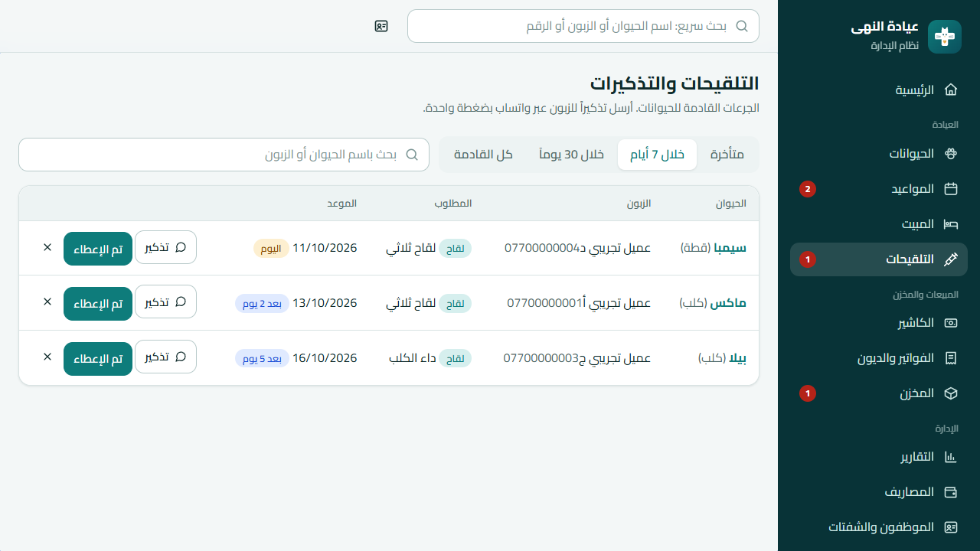Open the المواعيد appointments section
The width and height of the screenshot is (980, 551).
pos(879,189)
